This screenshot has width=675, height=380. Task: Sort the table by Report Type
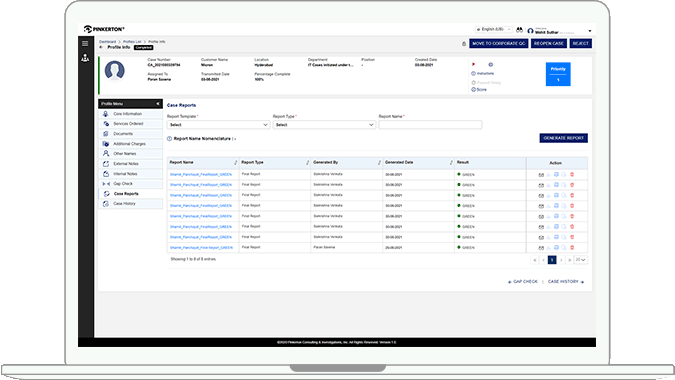point(307,163)
